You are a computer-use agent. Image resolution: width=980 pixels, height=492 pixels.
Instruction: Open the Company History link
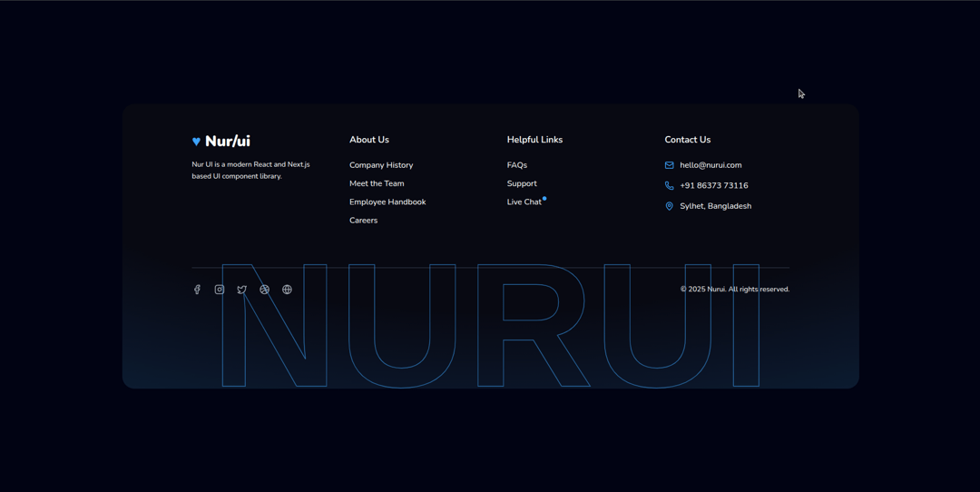pos(381,165)
